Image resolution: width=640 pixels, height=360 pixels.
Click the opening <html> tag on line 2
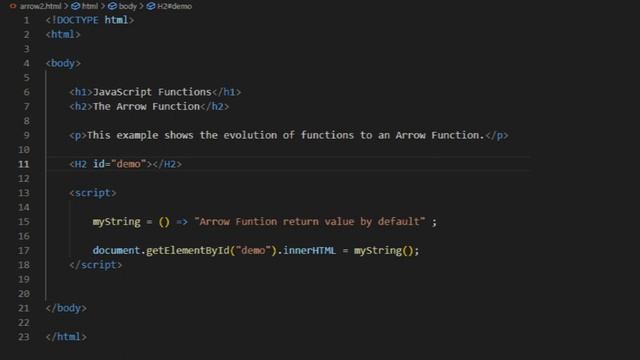click(63, 34)
